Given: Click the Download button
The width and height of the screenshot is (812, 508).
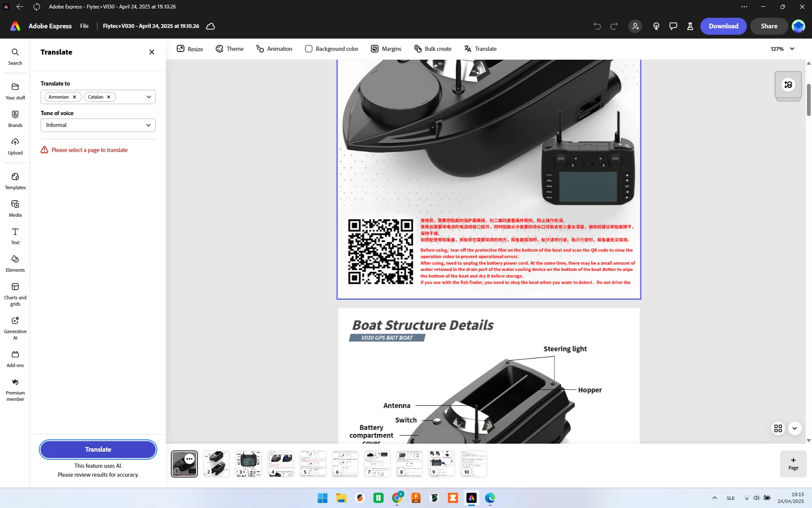Looking at the screenshot, I should click(723, 26).
